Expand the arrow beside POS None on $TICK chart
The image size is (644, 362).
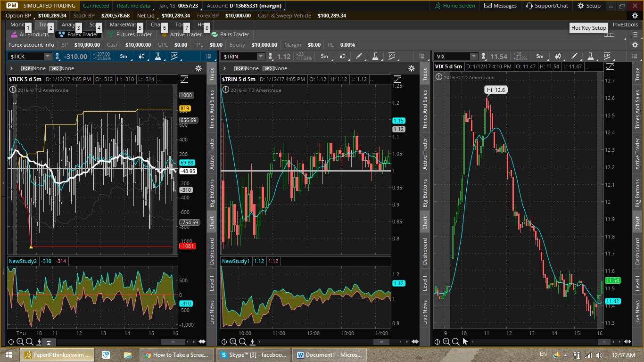(11, 68)
